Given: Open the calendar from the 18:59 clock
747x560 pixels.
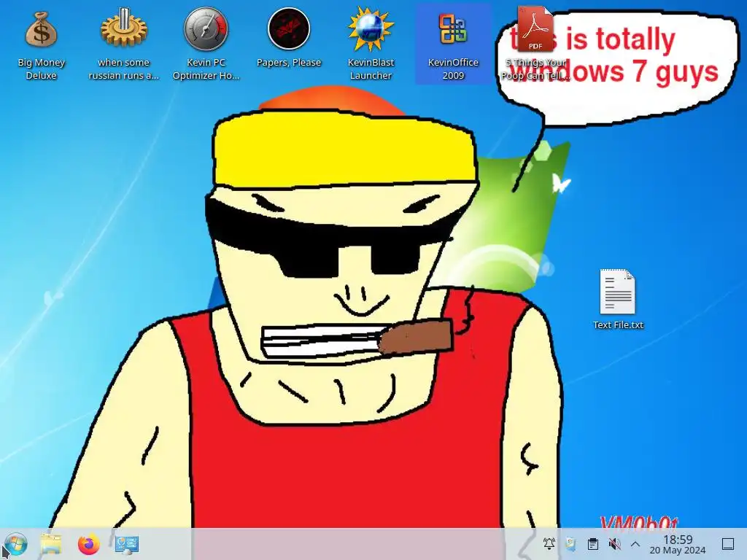Looking at the screenshot, I should point(678,544).
